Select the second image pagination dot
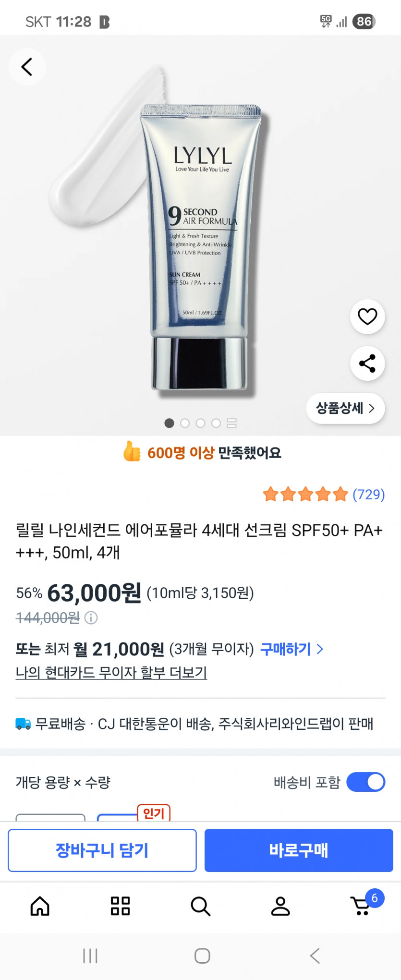This screenshot has height=980, width=401. point(185,423)
